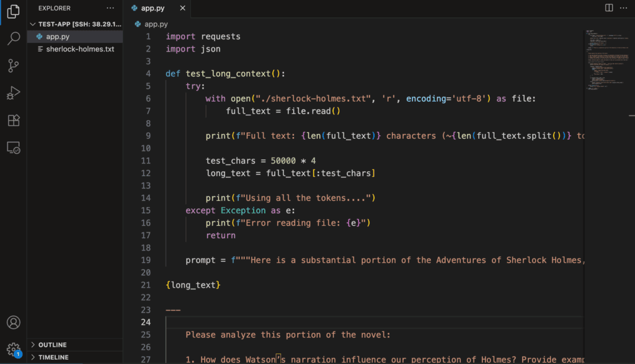
Task: Open the Remote Explorer icon
Action: (13, 148)
